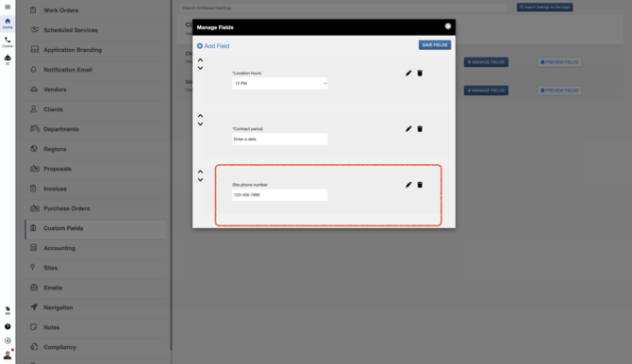Click Preview Fields in the 'Sit' row
The height and width of the screenshot is (364, 632).
pos(559,91)
